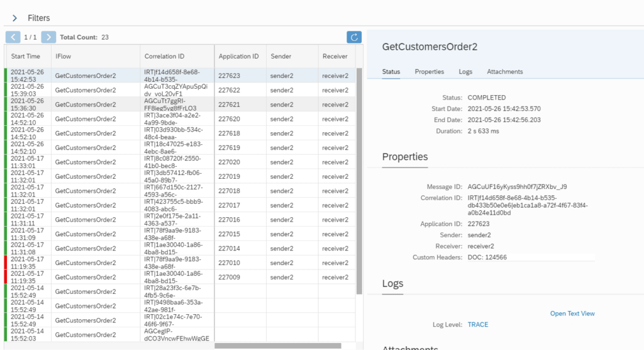Switch to the Status tab
This screenshot has height=350, width=644.
[391, 72]
